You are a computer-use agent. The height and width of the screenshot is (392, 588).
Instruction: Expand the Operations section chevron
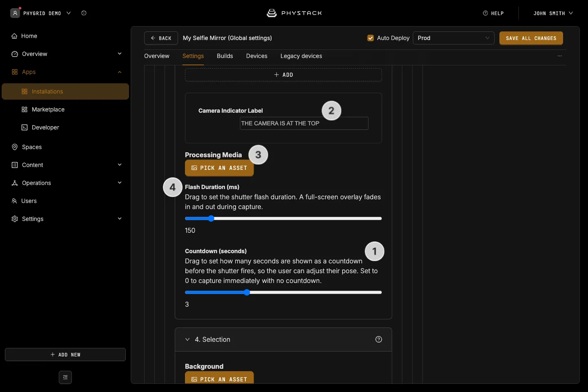pyautogui.click(x=120, y=183)
